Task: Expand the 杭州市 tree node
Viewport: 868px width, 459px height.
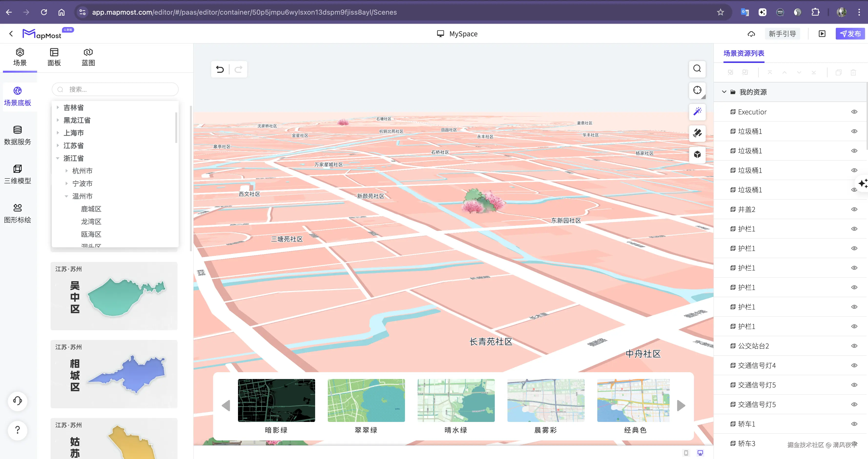Action: [x=67, y=171]
